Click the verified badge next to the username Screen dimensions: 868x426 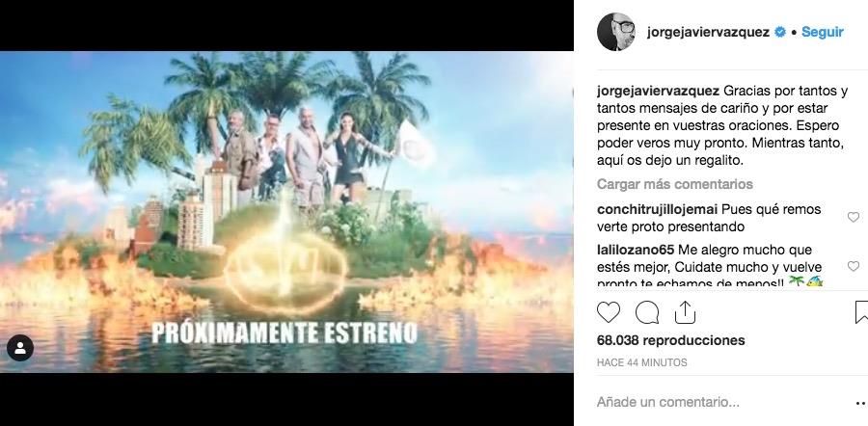[779, 32]
